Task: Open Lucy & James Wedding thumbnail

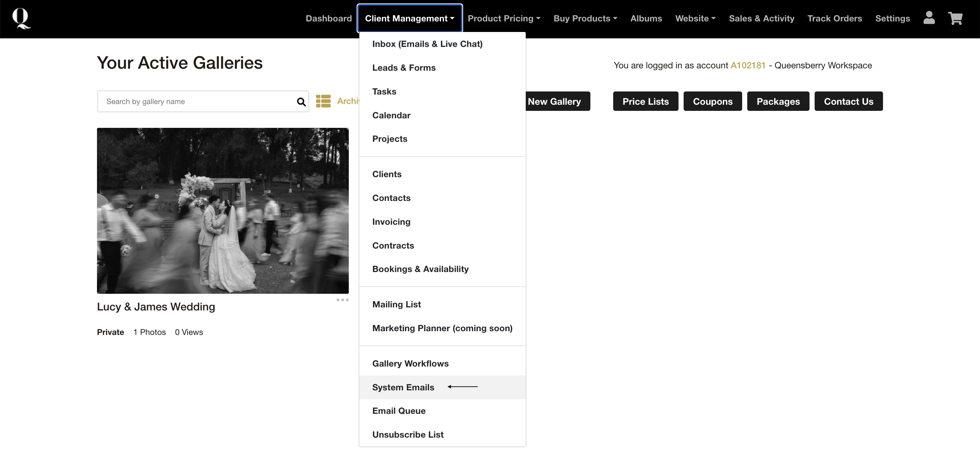Action: click(x=223, y=210)
